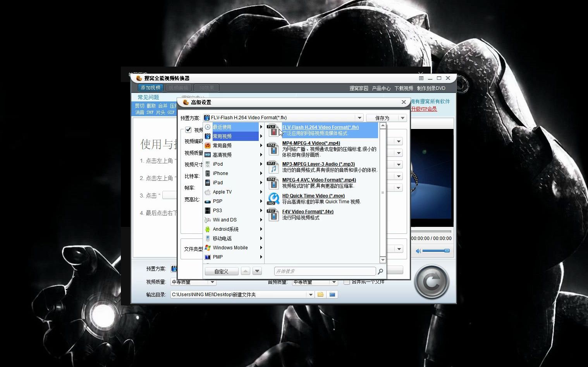The width and height of the screenshot is (588, 367).
Task: Click the blue folder icon by output path
Action: pyautogui.click(x=332, y=295)
